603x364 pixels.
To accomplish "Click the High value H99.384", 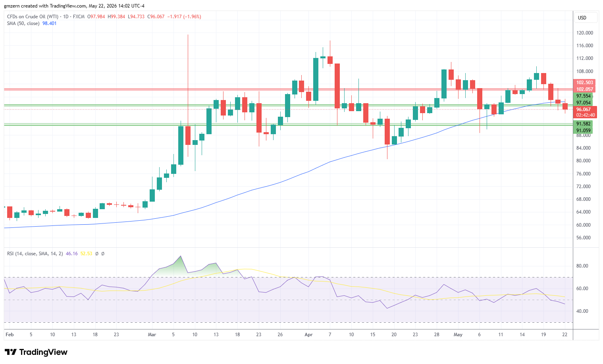I will (116, 17).
